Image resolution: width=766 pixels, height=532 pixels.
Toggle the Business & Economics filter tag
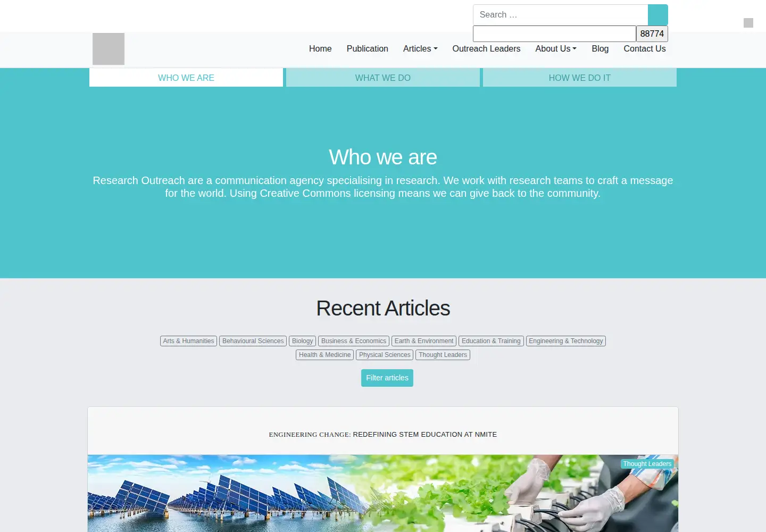354,341
